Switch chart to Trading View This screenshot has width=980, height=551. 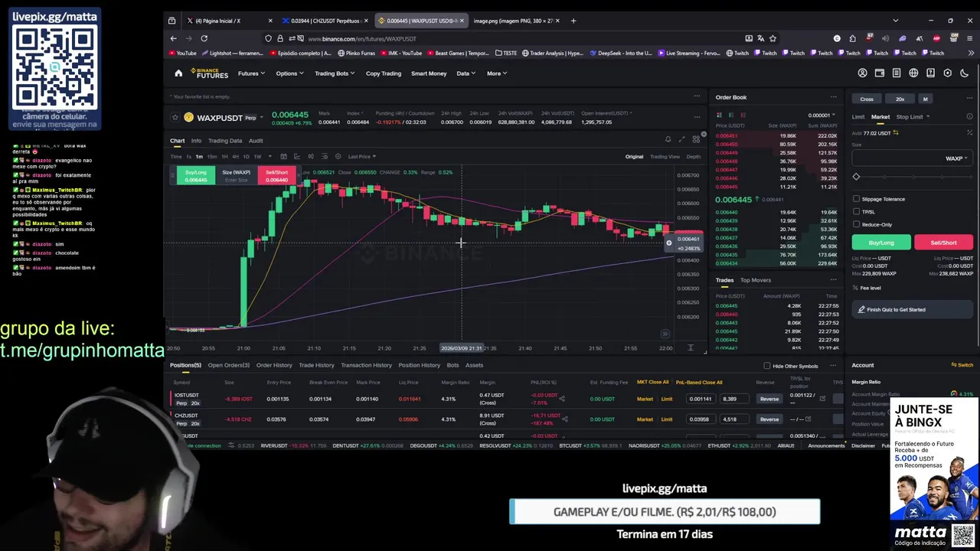[665, 156]
